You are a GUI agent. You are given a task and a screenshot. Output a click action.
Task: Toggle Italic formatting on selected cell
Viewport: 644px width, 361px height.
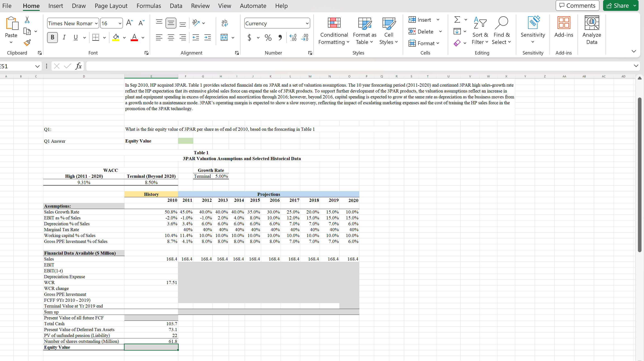[64, 37]
